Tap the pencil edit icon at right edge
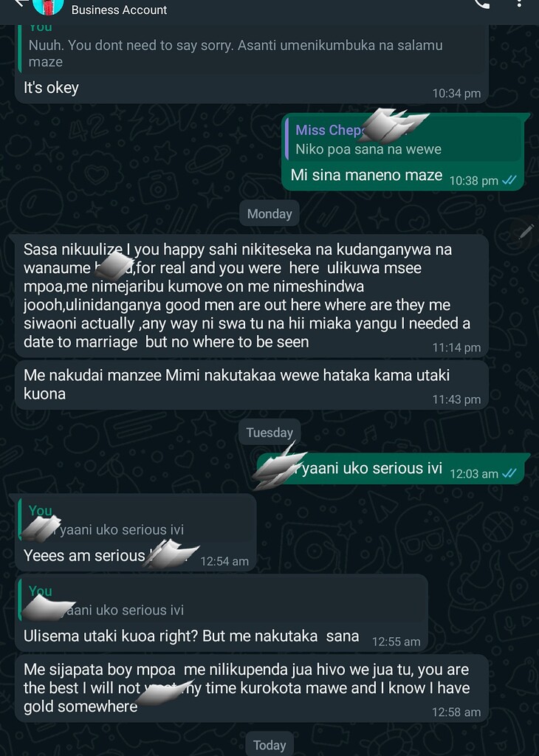Viewport: 539px width, 756px height. [x=526, y=232]
